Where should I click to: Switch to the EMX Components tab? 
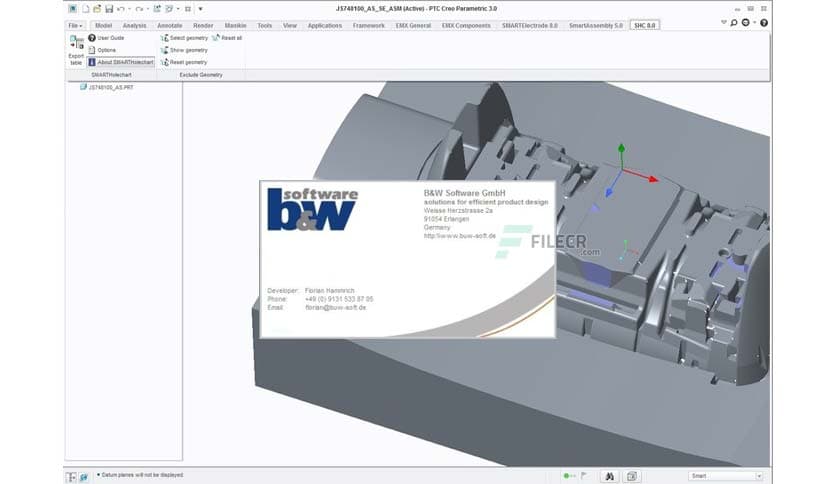tap(466, 26)
